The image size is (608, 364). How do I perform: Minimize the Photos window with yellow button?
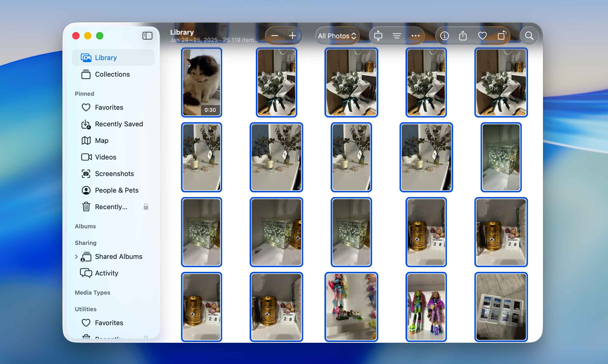88,36
